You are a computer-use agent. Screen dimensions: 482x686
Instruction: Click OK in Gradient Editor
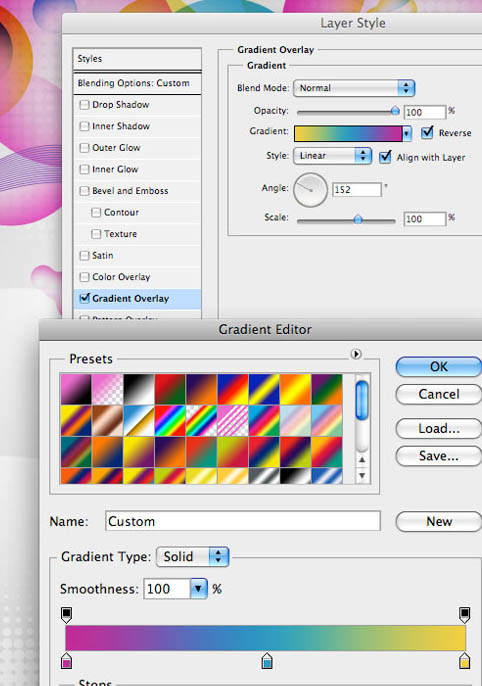pos(439,367)
